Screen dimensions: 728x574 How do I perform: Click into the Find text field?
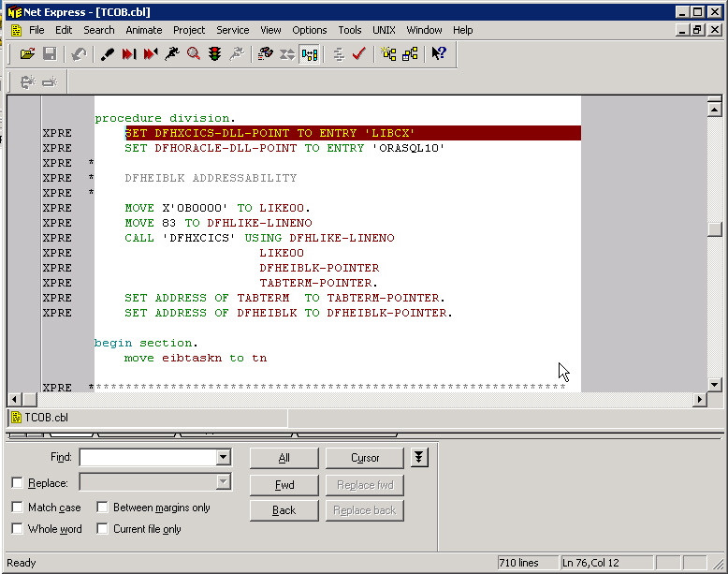tap(147, 458)
